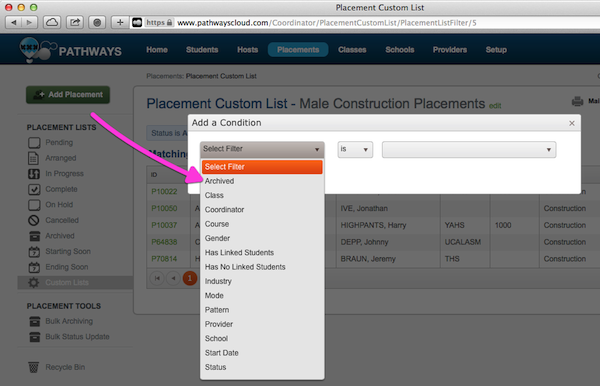600x386 pixels.
Task: Click the On Hold icon in the sidebar
Action: pyautogui.click(x=34, y=205)
